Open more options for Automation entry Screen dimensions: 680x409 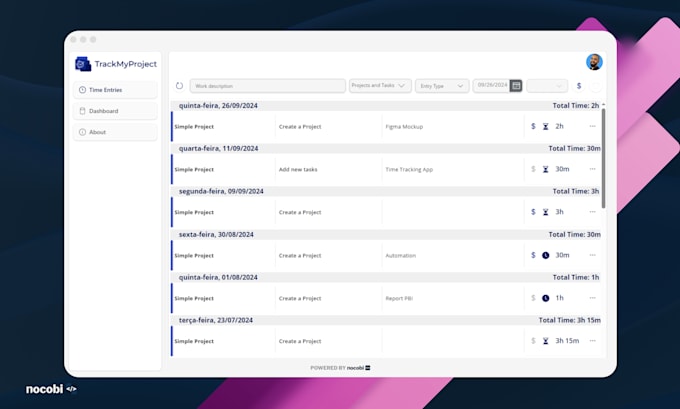tap(592, 255)
